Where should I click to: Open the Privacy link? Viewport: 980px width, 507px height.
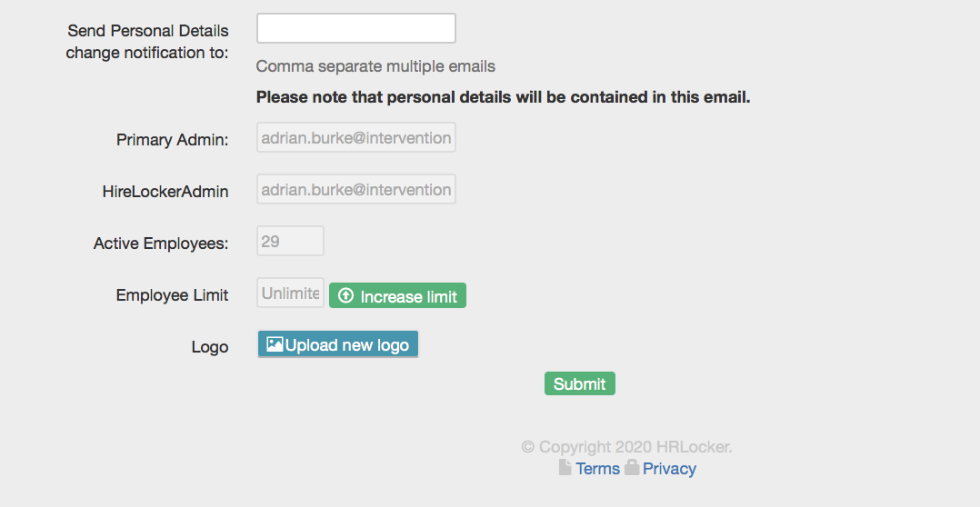[x=669, y=469]
